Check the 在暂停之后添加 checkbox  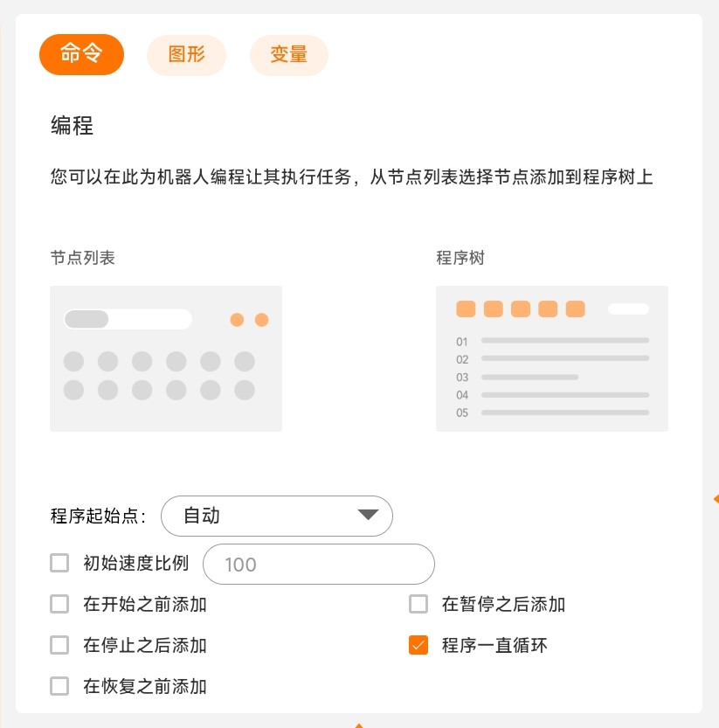tap(418, 604)
